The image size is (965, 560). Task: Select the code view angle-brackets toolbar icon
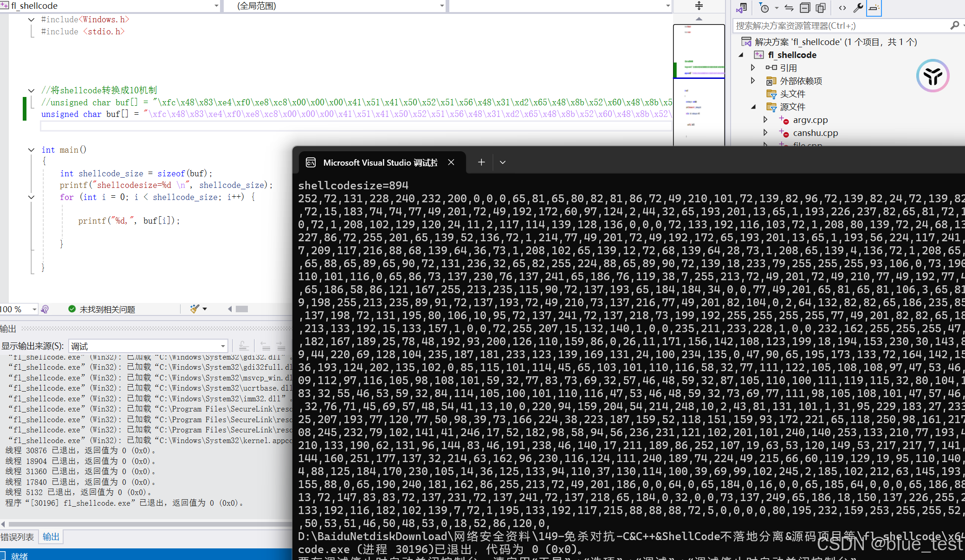pos(843,8)
